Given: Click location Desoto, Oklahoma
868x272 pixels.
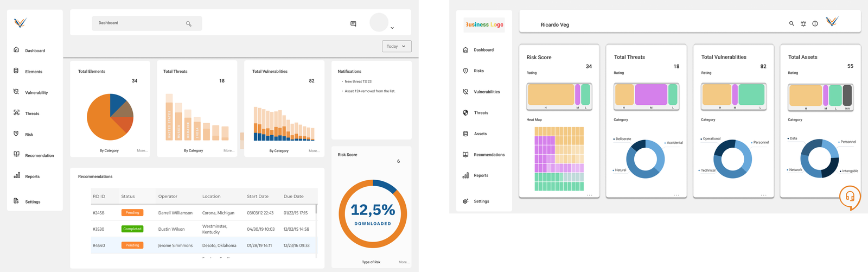Looking at the screenshot, I should (219, 245).
